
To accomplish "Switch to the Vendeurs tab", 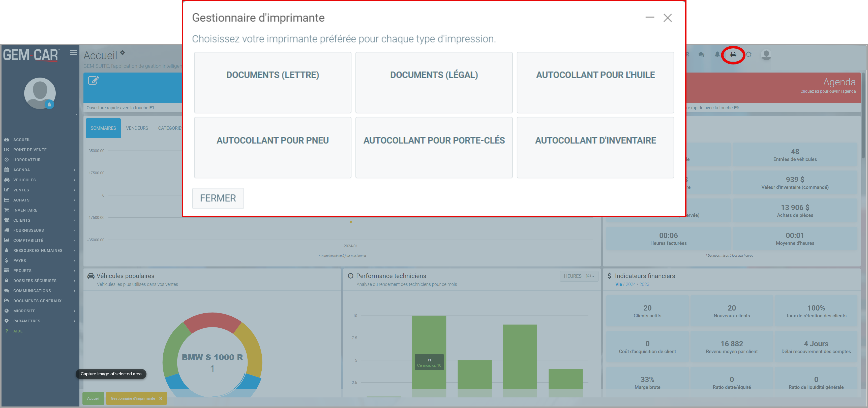I will coord(137,128).
